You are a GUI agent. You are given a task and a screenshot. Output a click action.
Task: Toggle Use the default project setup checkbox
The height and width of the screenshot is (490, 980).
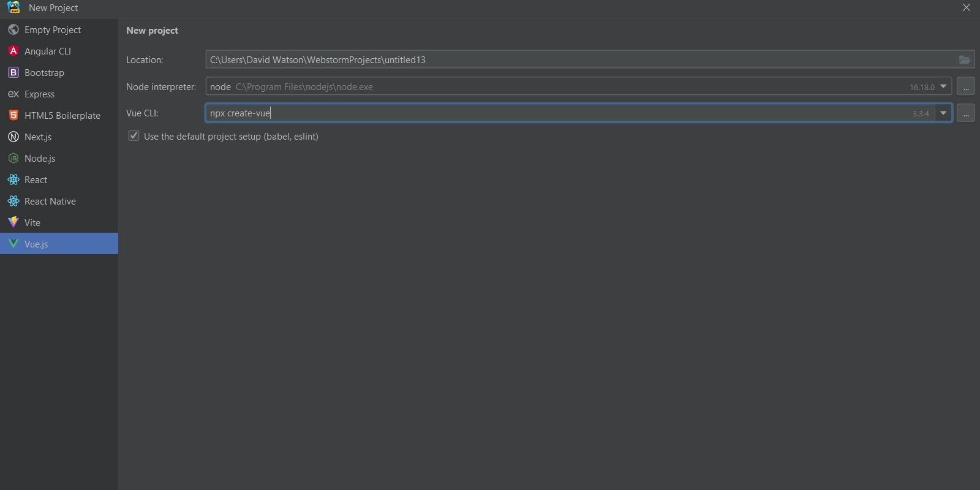point(134,136)
